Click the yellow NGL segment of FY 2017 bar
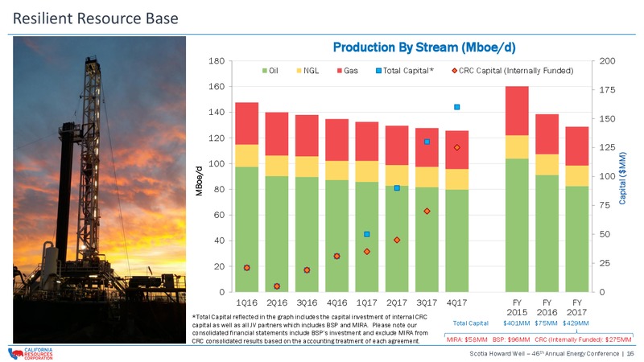Image resolution: width=644 pixels, height=362 pixels. pos(577,176)
